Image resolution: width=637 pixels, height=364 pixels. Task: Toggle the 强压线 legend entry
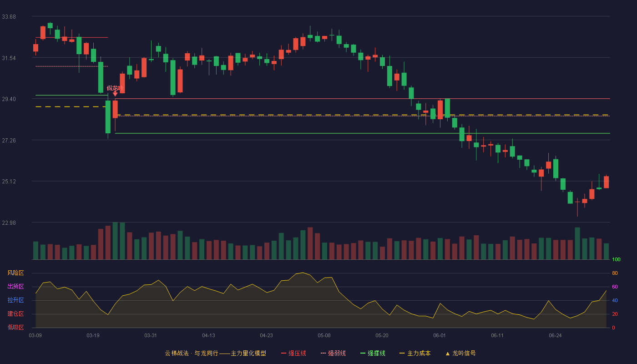pos(293,353)
